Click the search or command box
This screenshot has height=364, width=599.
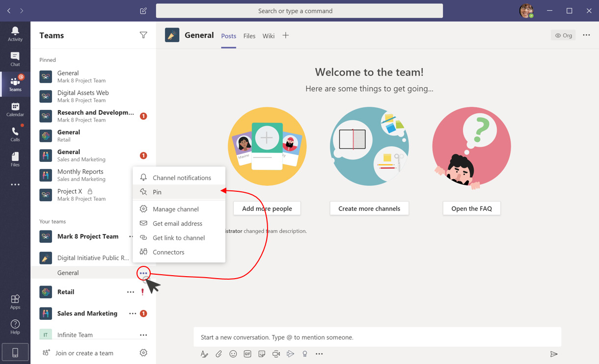point(299,11)
